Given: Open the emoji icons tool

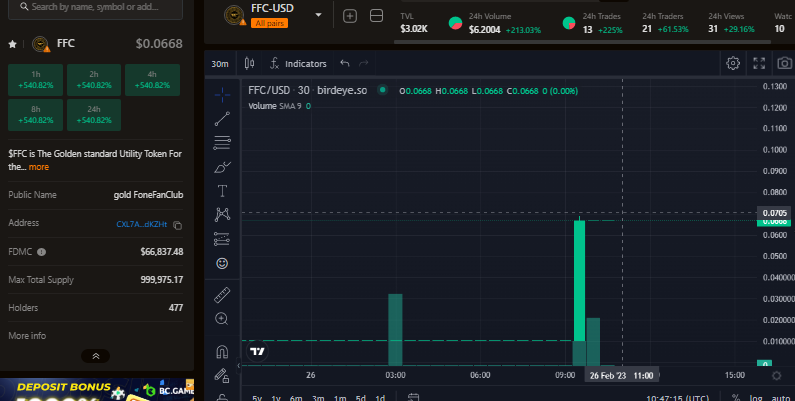Looking at the screenshot, I should click(x=222, y=263).
